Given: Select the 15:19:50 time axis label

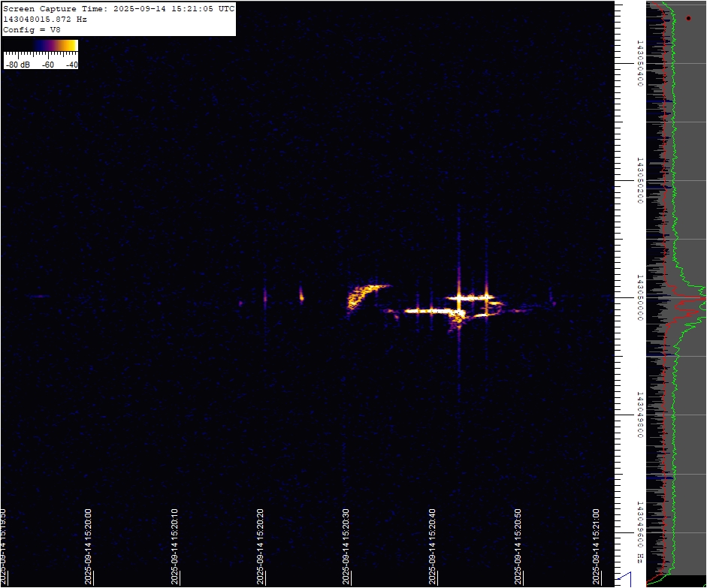Looking at the screenshot, I should point(3,547).
